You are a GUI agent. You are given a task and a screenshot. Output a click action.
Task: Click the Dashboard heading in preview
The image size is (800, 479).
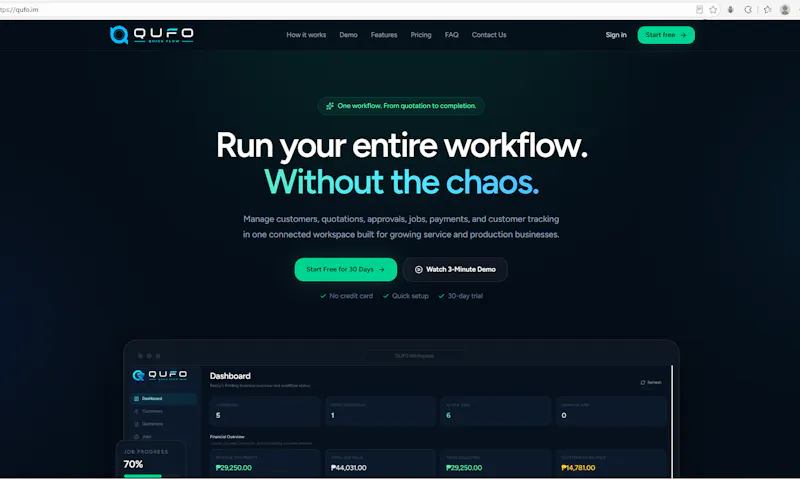230,376
